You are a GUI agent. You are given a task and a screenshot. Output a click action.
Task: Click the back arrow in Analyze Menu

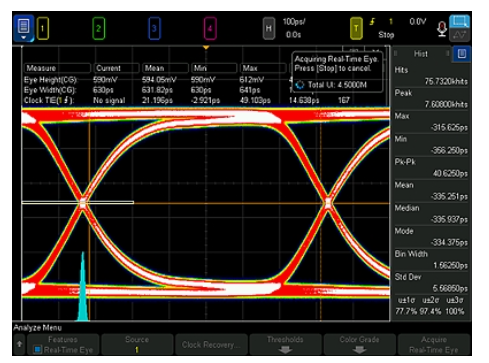[20, 344]
